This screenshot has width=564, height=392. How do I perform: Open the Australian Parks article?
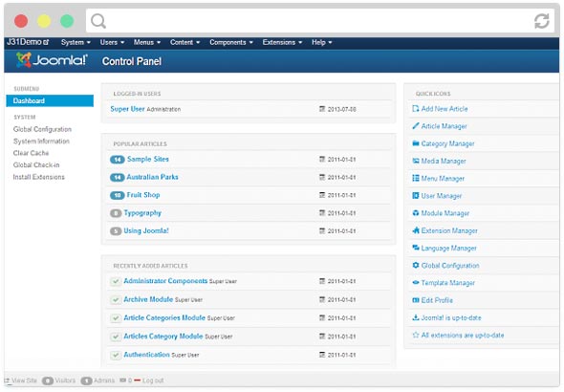point(153,177)
